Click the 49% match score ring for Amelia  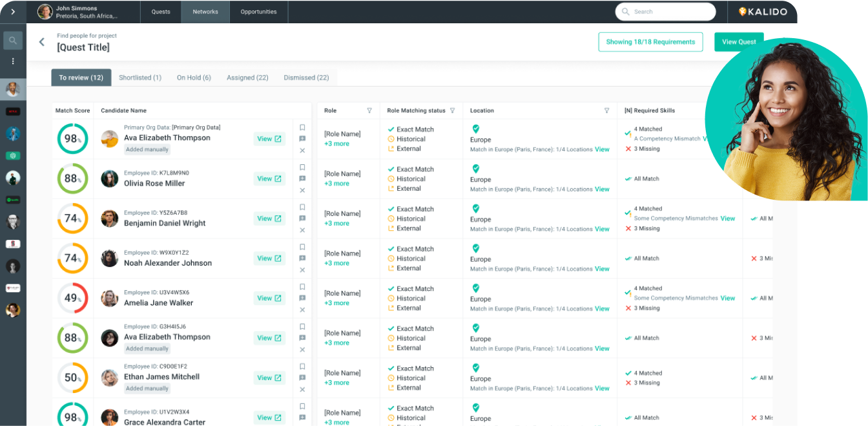[72, 298]
